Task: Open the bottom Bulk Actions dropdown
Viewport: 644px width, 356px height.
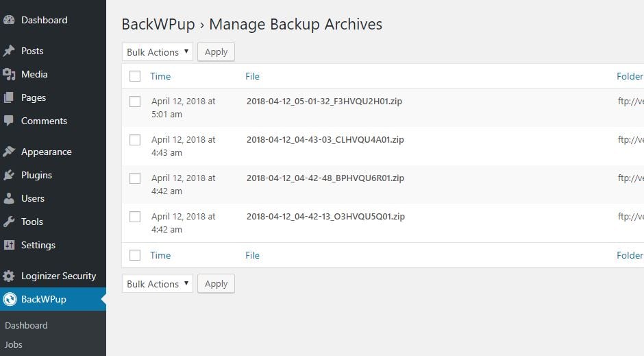Action: 158,284
